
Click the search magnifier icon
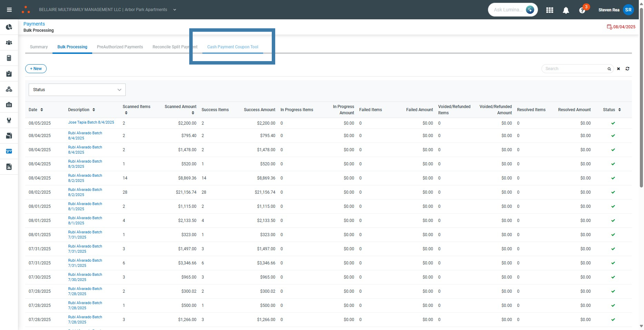click(609, 69)
